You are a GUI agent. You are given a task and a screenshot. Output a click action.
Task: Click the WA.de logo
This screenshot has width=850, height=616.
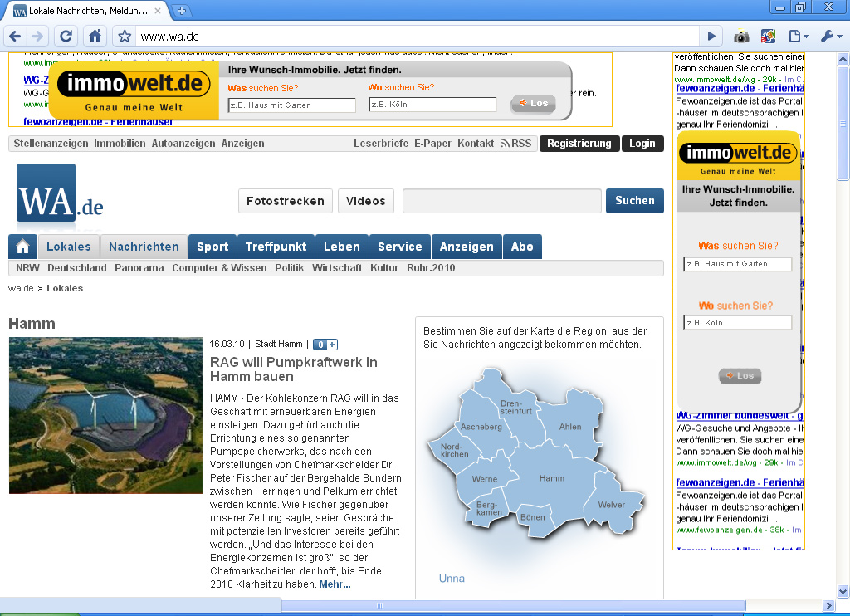(x=60, y=193)
